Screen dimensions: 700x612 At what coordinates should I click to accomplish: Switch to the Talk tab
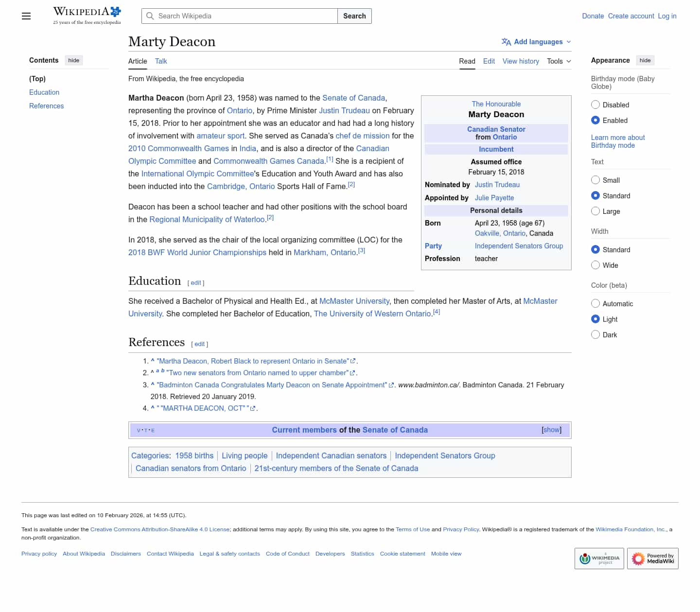coord(161,61)
